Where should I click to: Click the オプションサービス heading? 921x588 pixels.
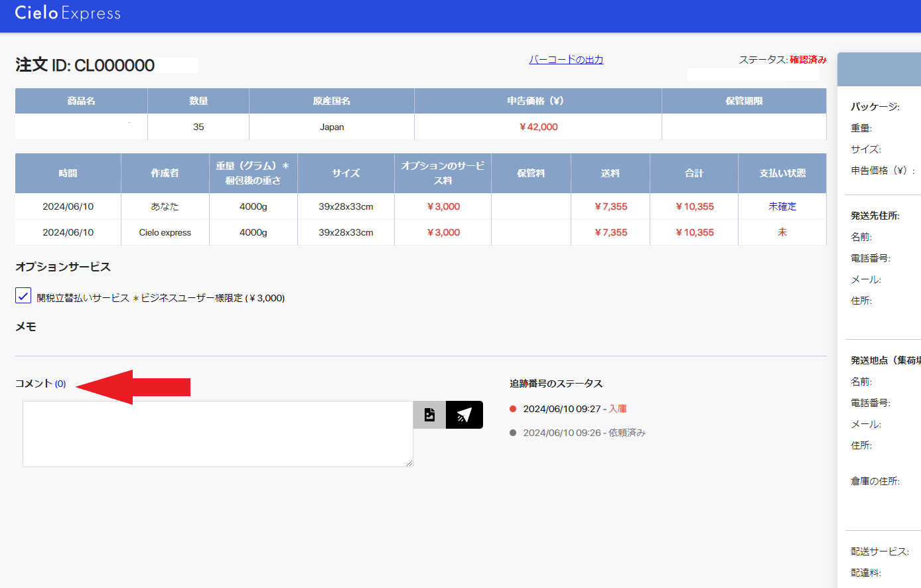(63, 267)
